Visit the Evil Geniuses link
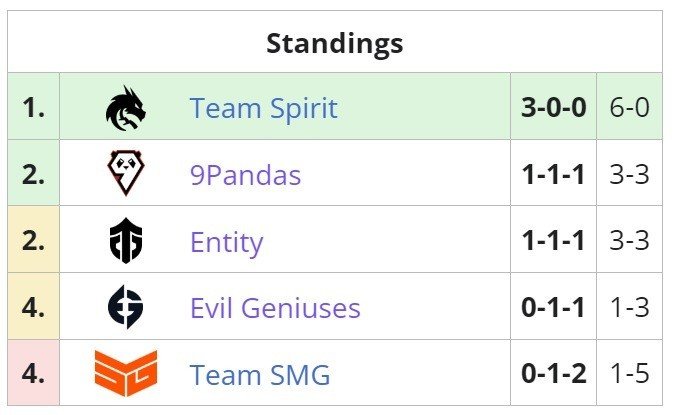674x415 pixels. click(275, 308)
